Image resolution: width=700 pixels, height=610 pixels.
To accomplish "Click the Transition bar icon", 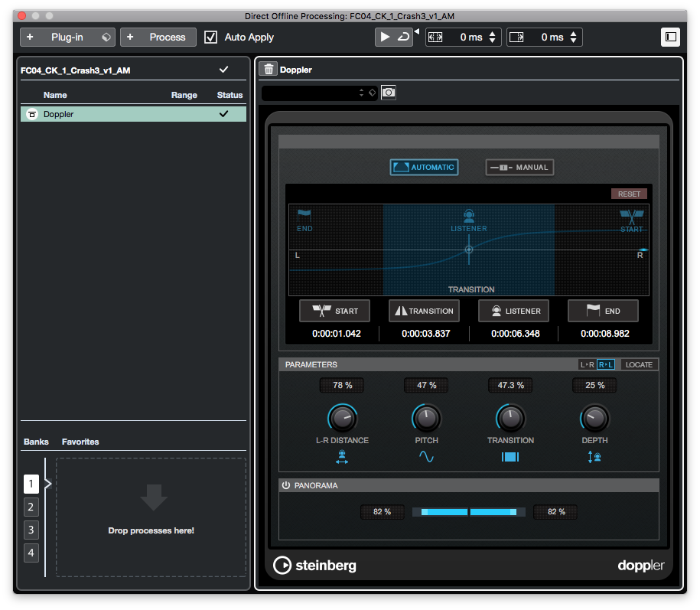I will coord(510,456).
